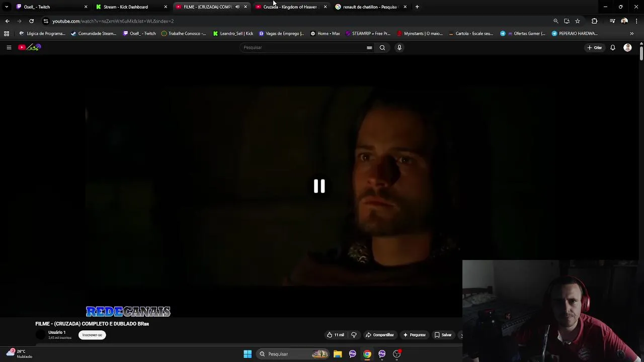Open the Cartola - Escale seu bookmark
This screenshot has height=362, width=644.
471,34
